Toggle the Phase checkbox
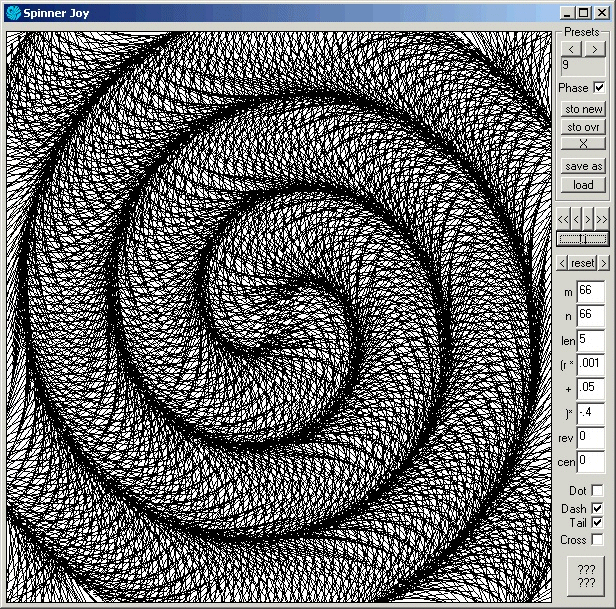The image size is (616, 609). click(x=599, y=88)
